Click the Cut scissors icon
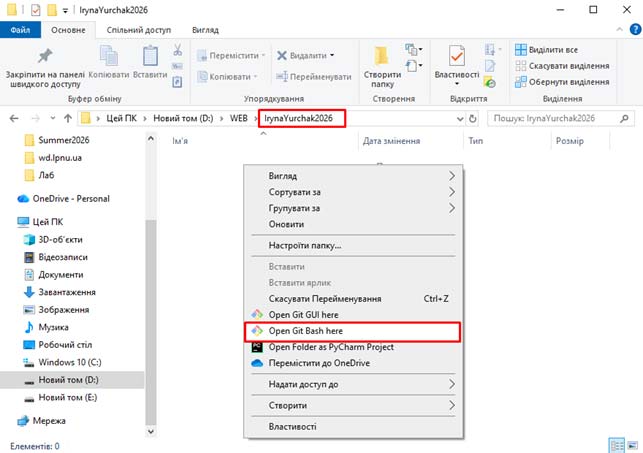 pyautogui.click(x=177, y=50)
